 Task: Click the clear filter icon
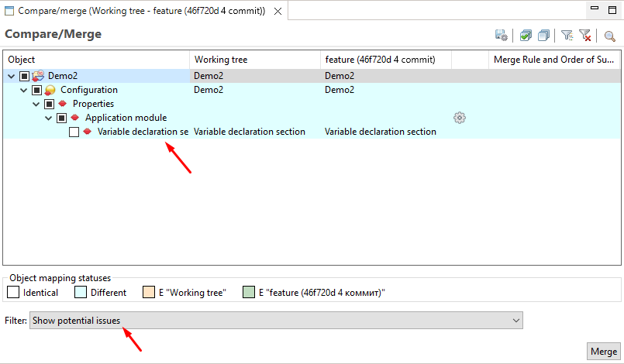(x=585, y=36)
